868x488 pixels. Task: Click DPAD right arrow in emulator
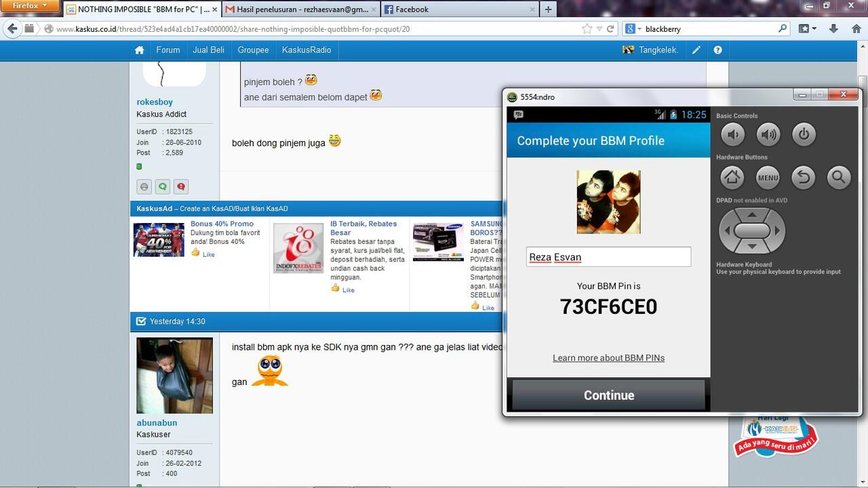point(776,230)
